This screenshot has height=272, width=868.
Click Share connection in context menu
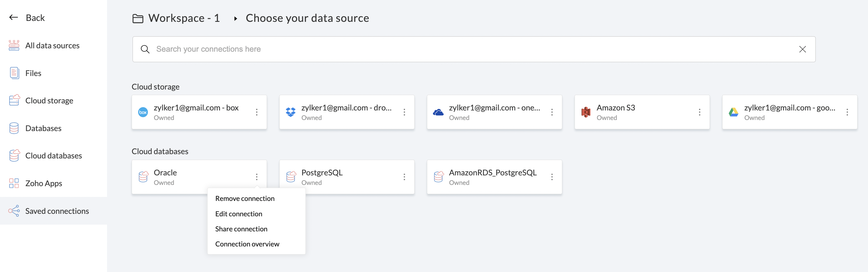pyautogui.click(x=241, y=229)
